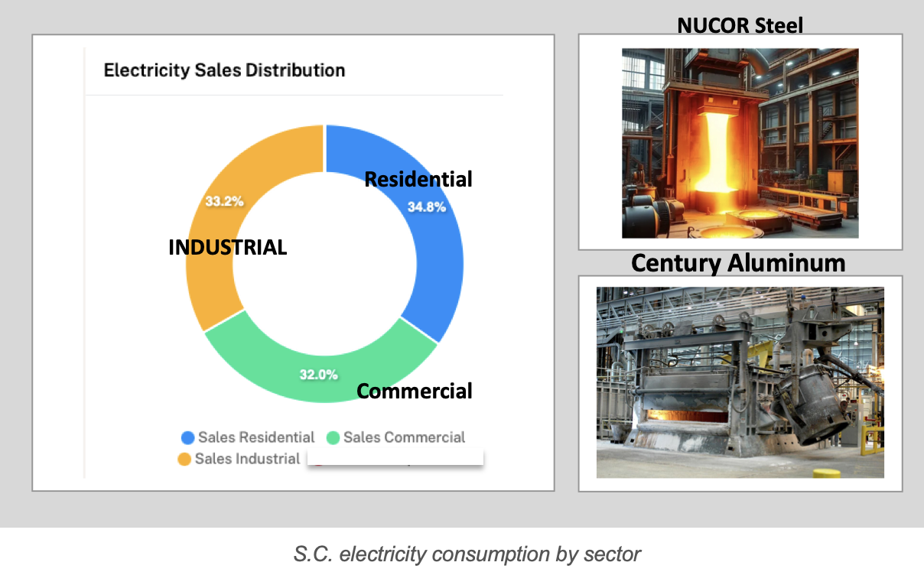Click the orange Sales Industrial legend dot
The image size is (924, 572).
pos(184,460)
